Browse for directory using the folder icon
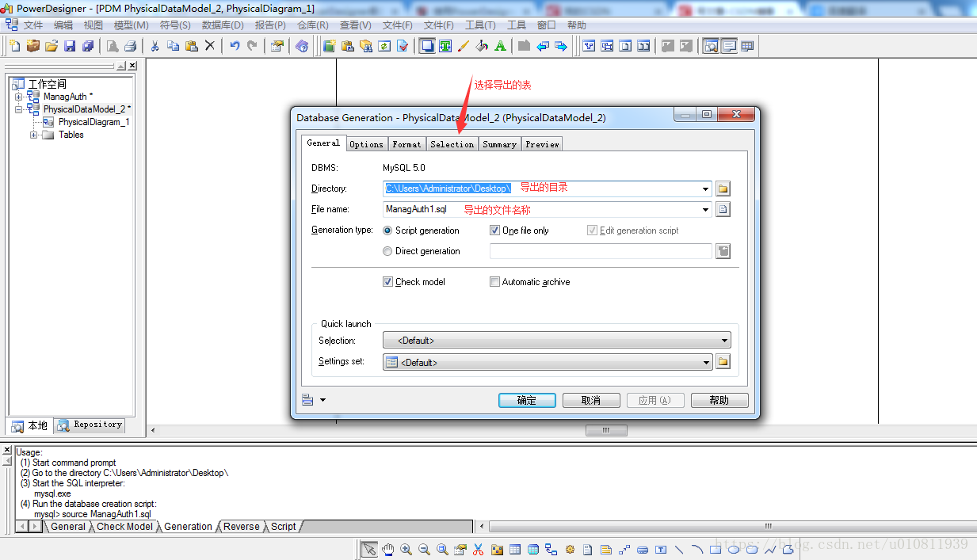This screenshot has width=977, height=560. tap(723, 189)
